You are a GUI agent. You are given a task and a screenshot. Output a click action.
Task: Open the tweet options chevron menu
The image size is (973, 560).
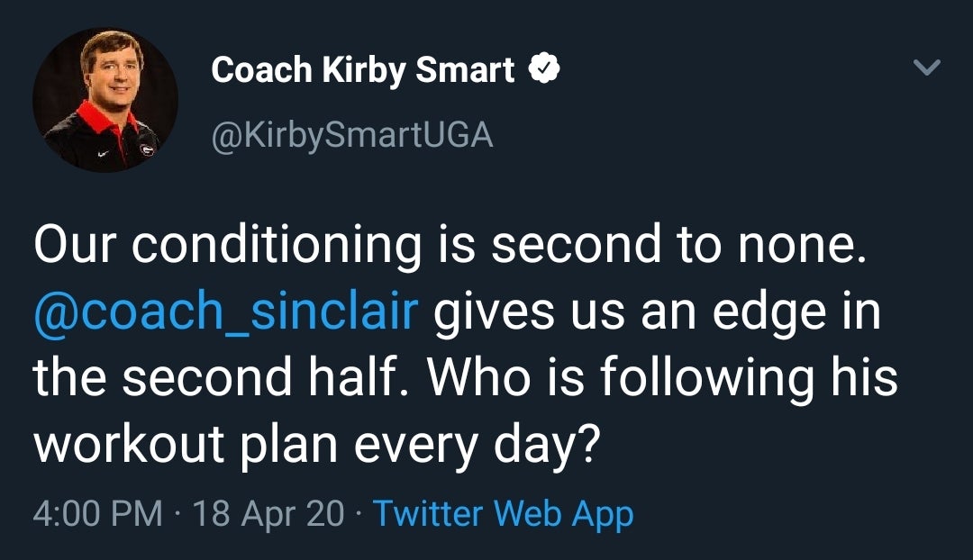click(x=927, y=68)
